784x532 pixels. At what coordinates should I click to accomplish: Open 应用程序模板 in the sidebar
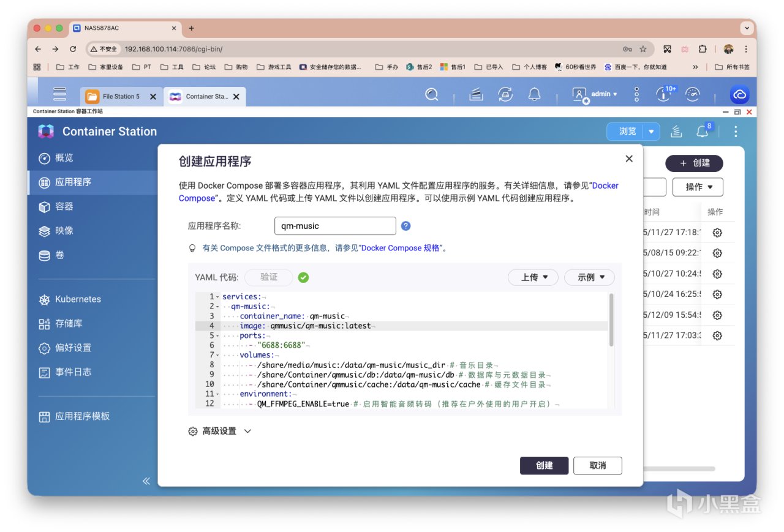click(93, 416)
